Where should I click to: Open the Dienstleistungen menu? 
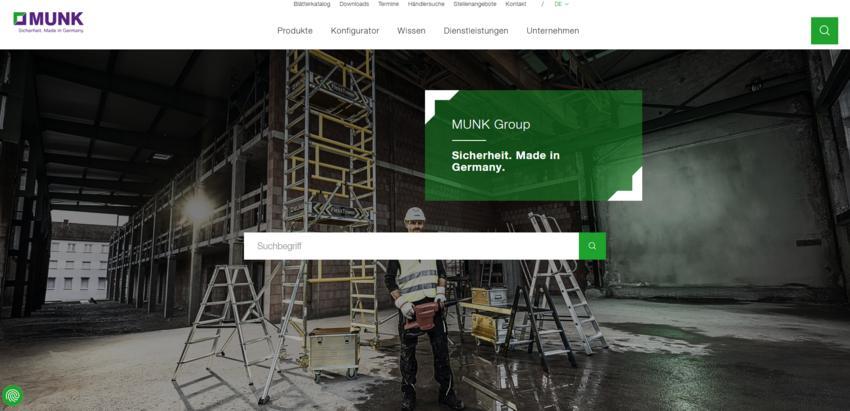pyautogui.click(x=476, y=31)
